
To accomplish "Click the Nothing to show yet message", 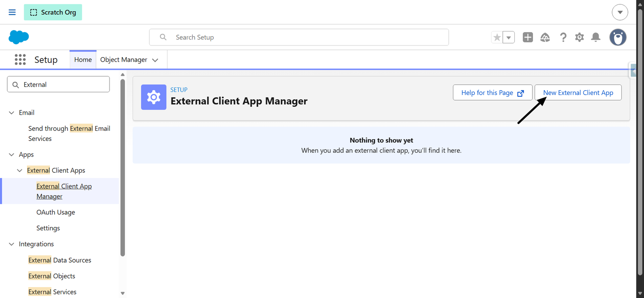I will (381, 140).
